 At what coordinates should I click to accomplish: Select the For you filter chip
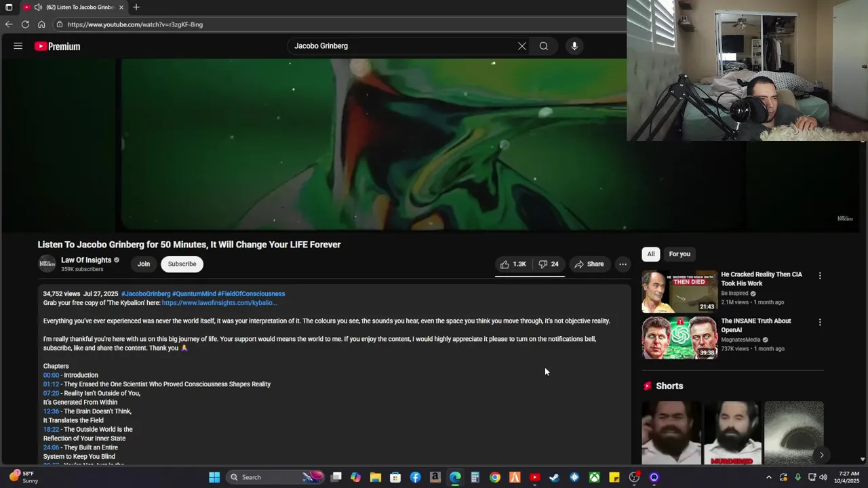tap(679, 254)
